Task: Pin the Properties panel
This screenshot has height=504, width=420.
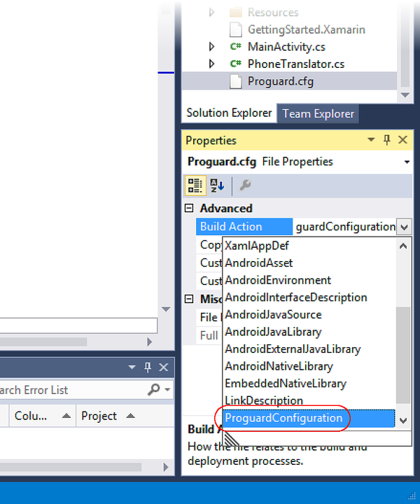Action: [387, 140]
